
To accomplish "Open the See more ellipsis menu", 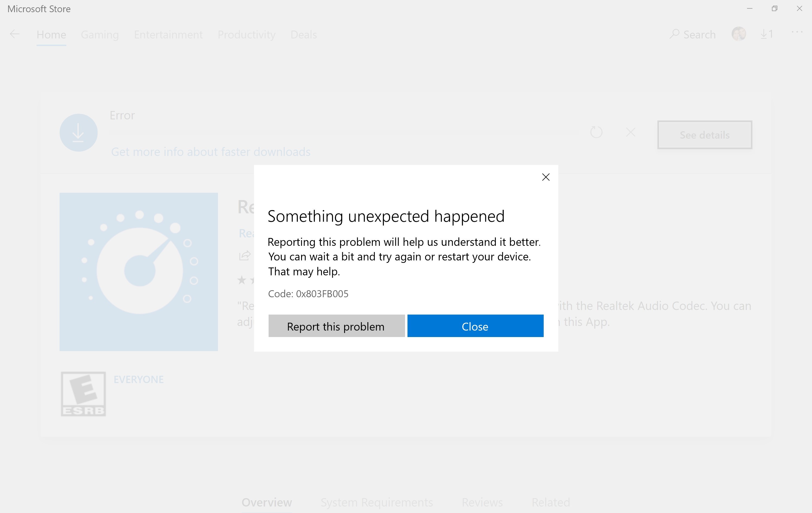I will [797, 32].
